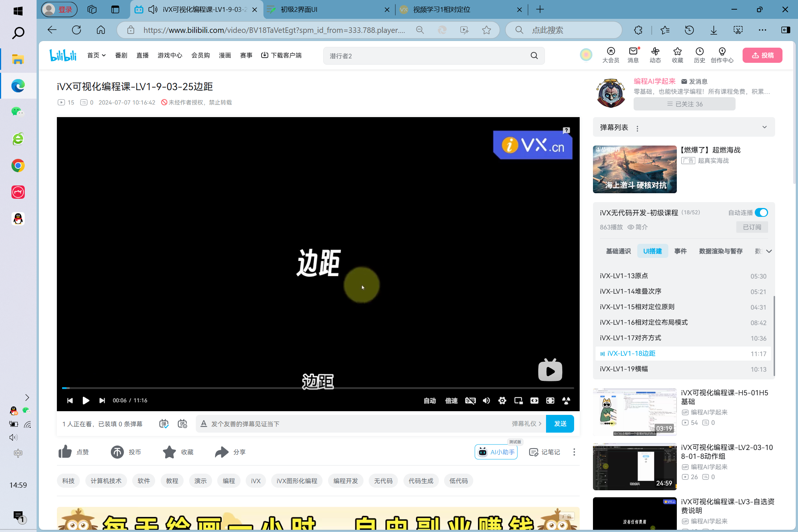Click the pink 投稿 upload button
This screenshot has width=798, height=532.
pyautogui.click(x=763, y=55)
